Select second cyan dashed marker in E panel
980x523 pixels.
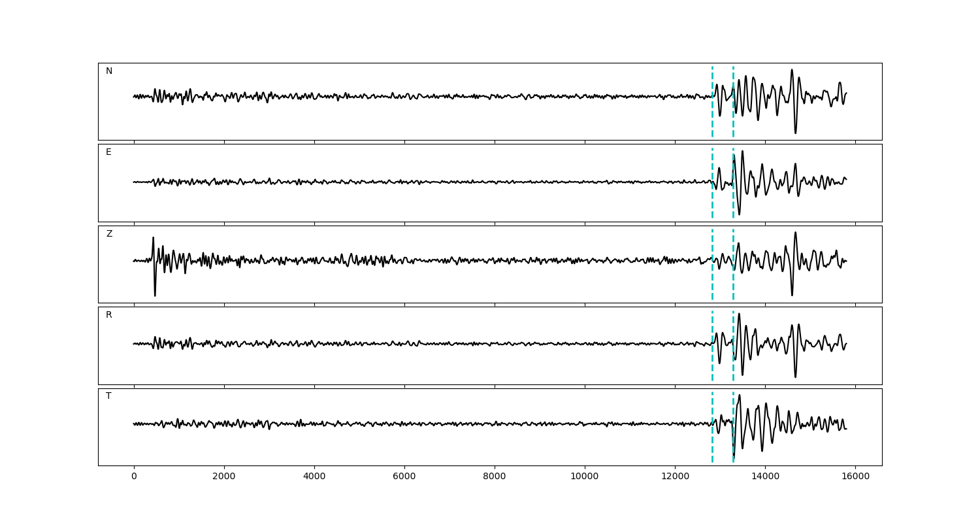coord(733,196)
